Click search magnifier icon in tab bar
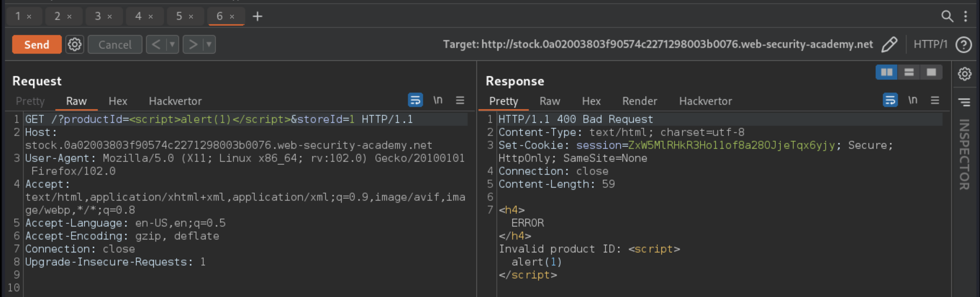 pyautogui.click(x=947, y=16)
